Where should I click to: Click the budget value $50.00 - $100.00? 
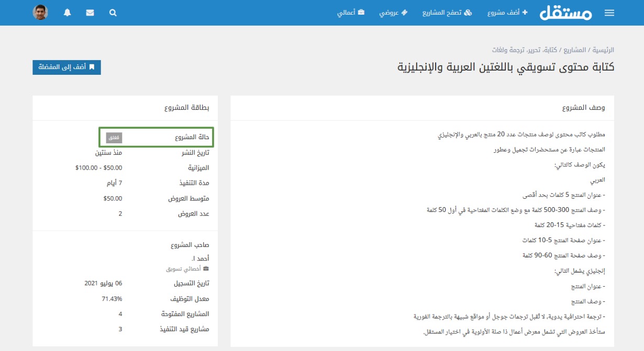[98, 168]
